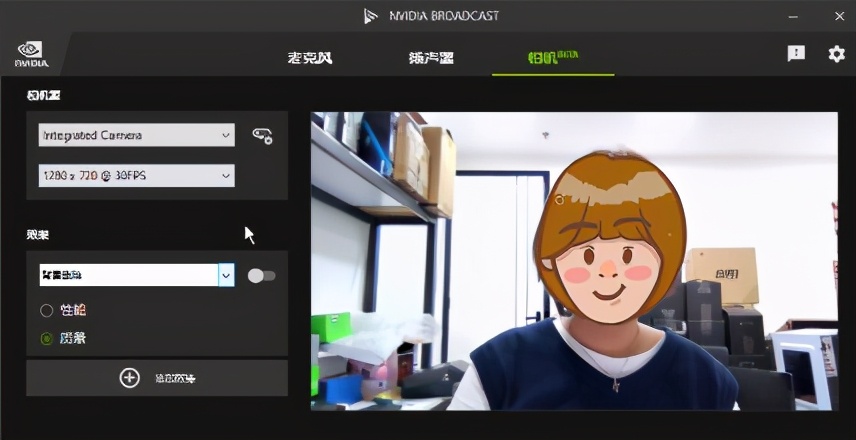Expand the Integrated Camera source dropdown

pos(136,135)
